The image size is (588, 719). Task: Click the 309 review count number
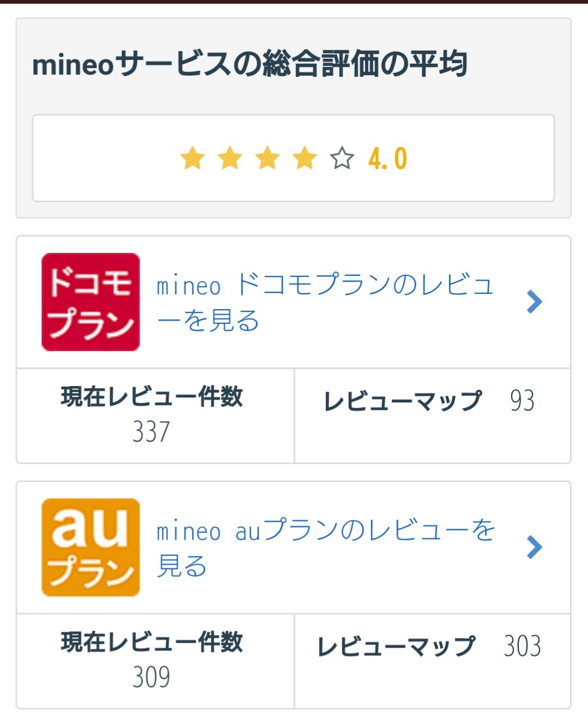[151, 677]
